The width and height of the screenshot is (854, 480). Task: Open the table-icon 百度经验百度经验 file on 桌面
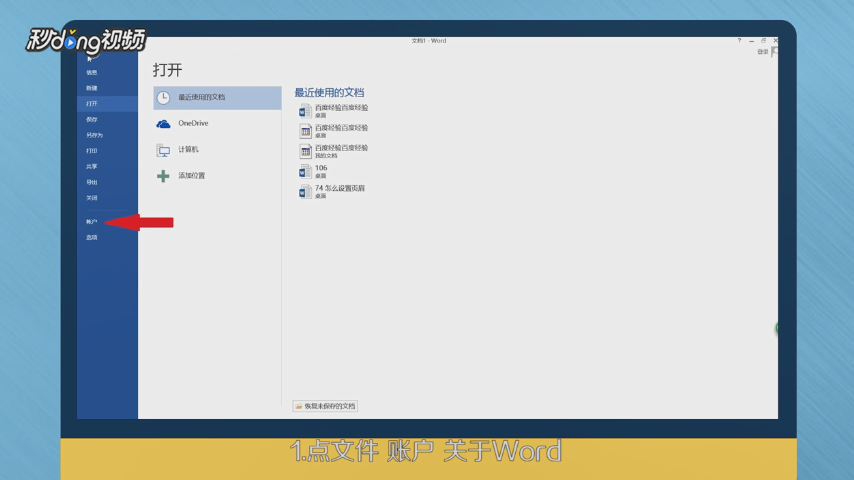[333, 131]
